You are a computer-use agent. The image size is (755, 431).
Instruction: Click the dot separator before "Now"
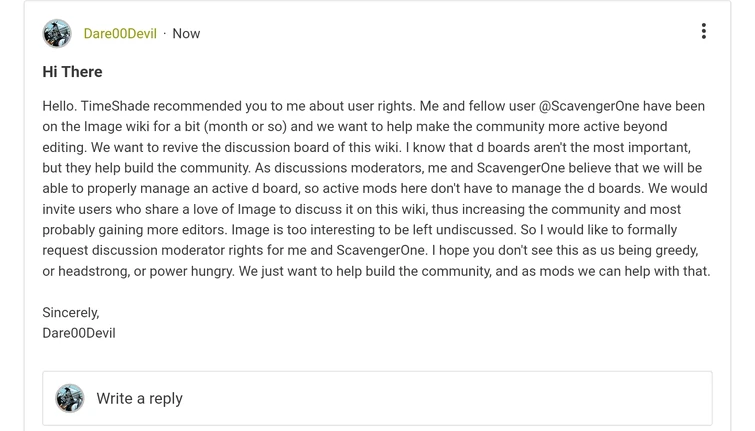pos(165,33)
